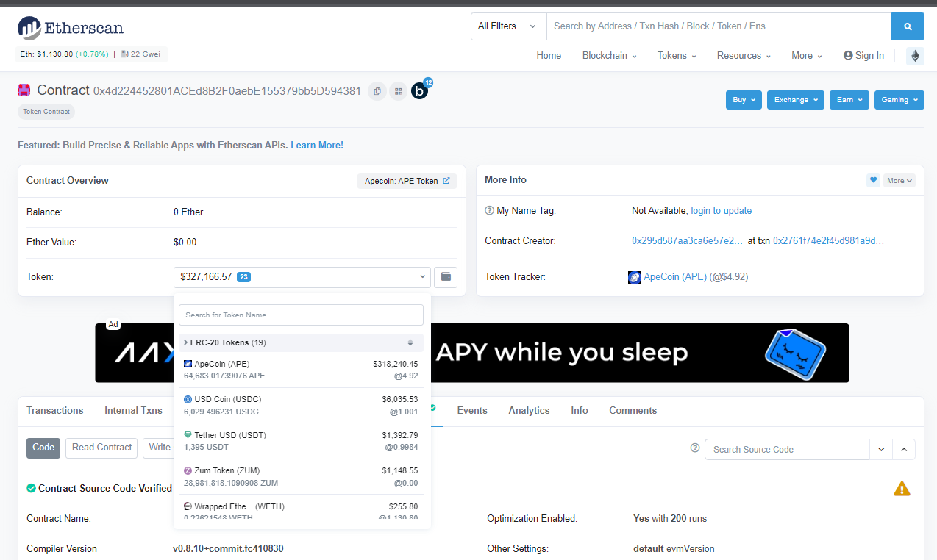Click the main address search field

(719, 26)
